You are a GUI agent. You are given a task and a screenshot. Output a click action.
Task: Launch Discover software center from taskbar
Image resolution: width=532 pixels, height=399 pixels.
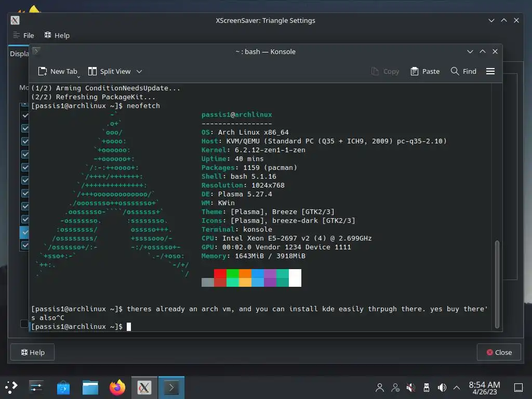point(63,388)
